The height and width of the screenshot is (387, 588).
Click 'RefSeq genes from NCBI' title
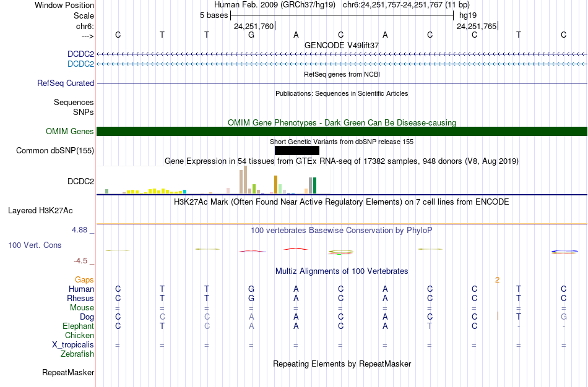point(342,74)
